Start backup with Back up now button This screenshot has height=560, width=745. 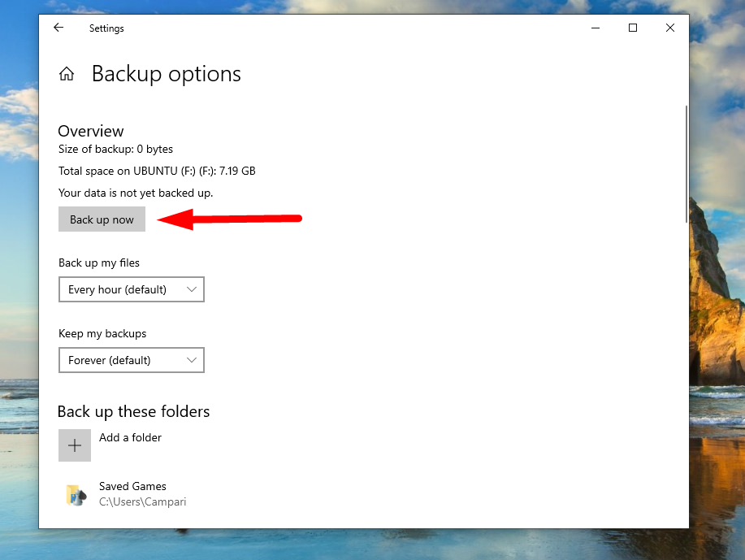coord(102,219)
